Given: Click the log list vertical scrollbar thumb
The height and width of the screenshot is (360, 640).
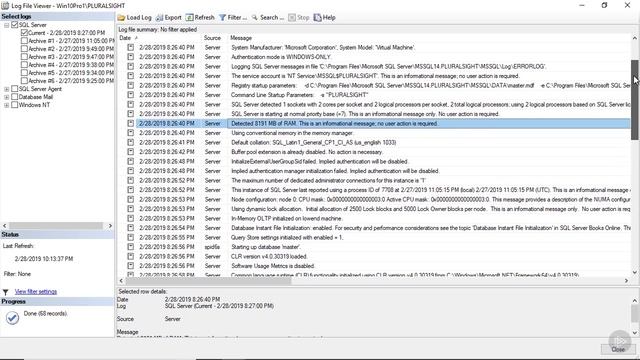Looking at the screenshot, I should click(x=635, y=100).
